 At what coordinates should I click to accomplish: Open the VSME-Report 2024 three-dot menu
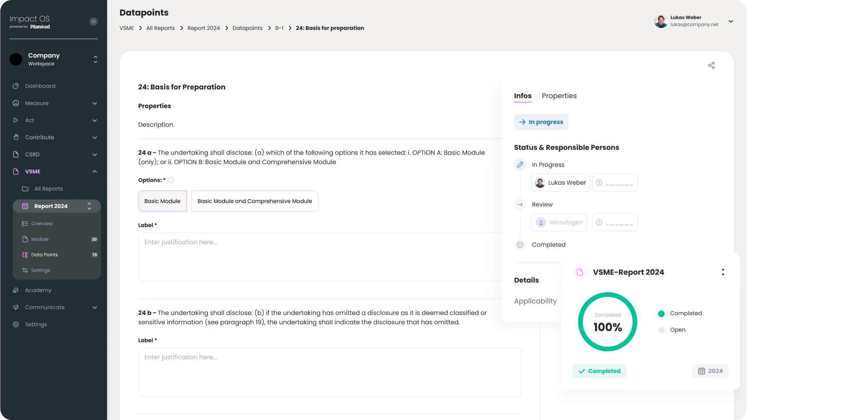coord(723,272)
